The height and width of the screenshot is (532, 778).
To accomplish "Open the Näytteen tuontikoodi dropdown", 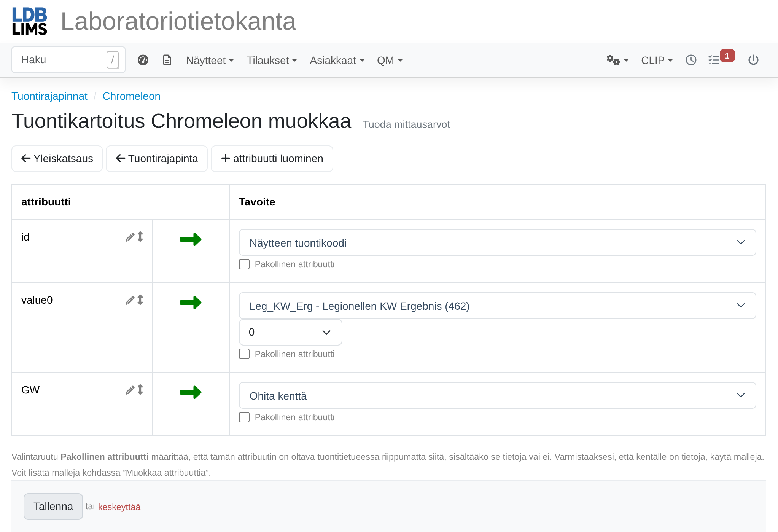I will [497, 242].
